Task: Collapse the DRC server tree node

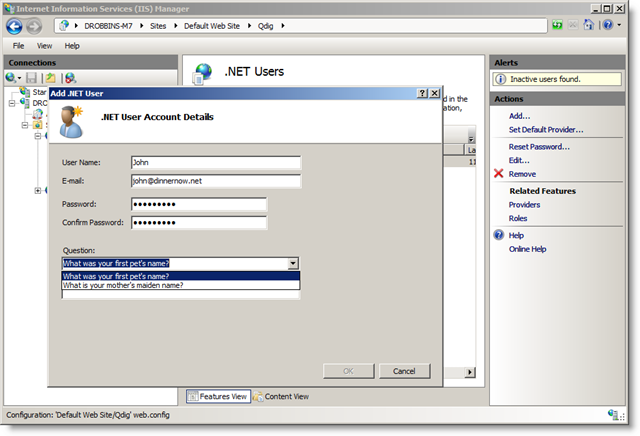Action: [12, 103]
